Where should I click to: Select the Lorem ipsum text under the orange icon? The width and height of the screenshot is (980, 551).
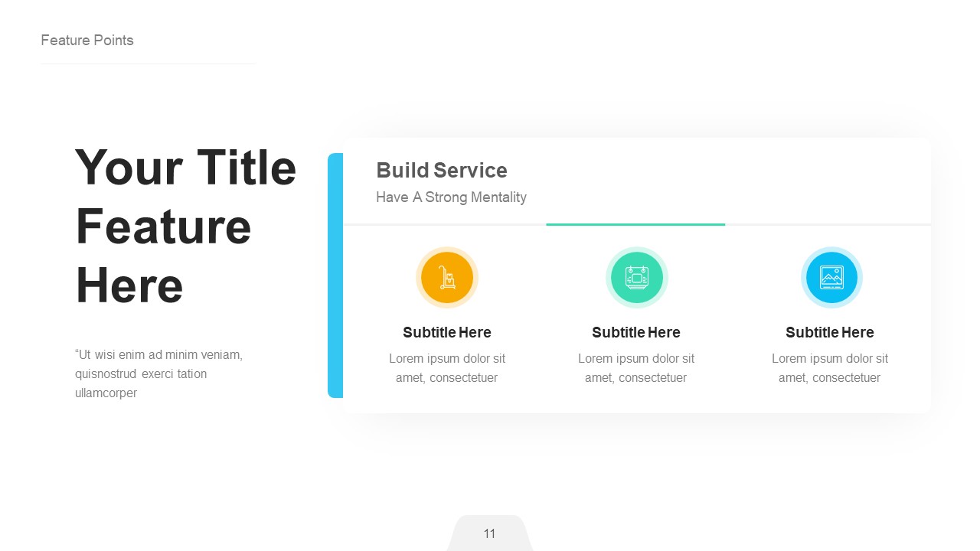click(x=447, y=368)
